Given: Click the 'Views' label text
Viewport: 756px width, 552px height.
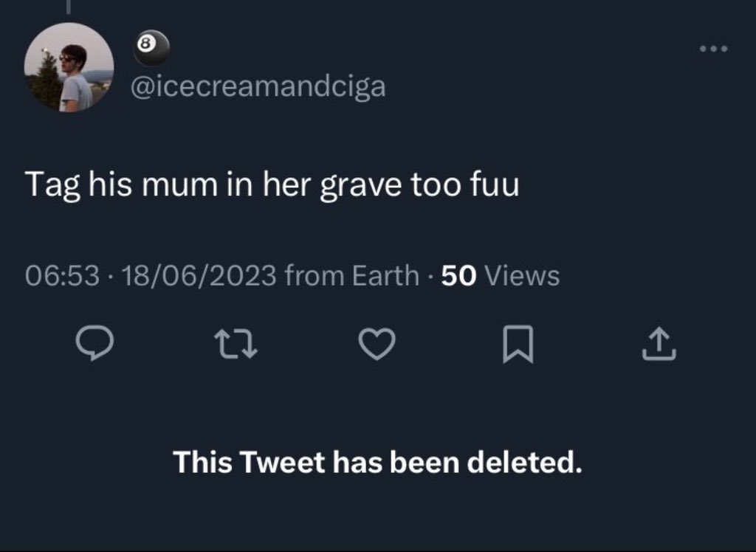Looking at the screenshot, I should coord(525,276).
